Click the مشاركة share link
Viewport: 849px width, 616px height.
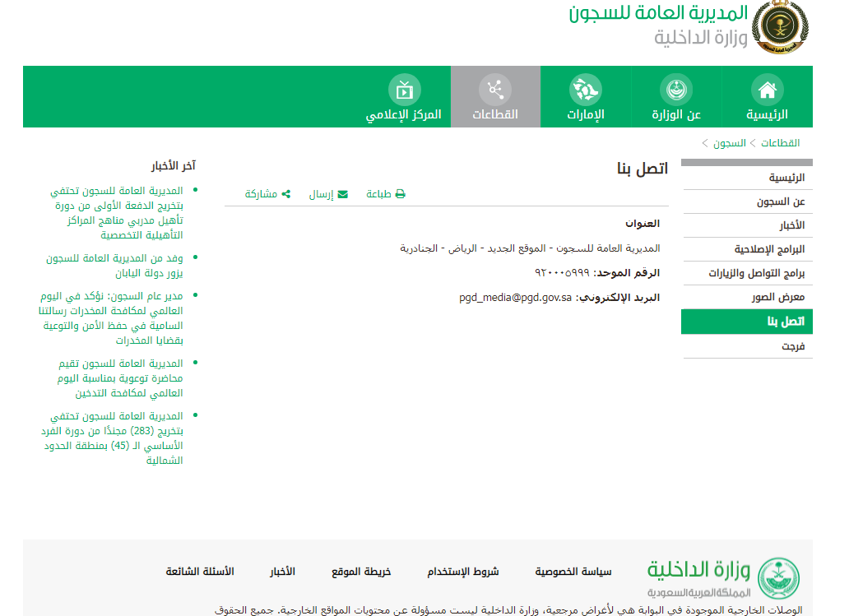pos(267,194)
